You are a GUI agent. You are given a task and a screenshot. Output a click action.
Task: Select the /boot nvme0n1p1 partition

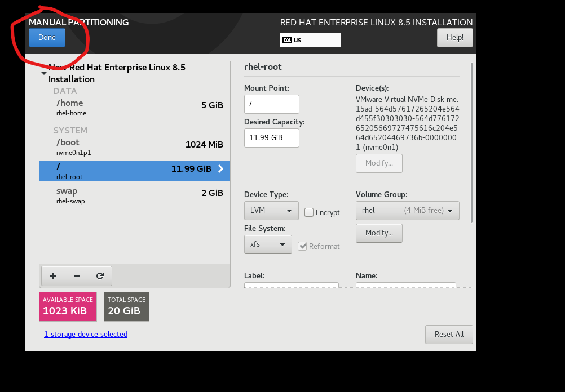tap(135, 147)
